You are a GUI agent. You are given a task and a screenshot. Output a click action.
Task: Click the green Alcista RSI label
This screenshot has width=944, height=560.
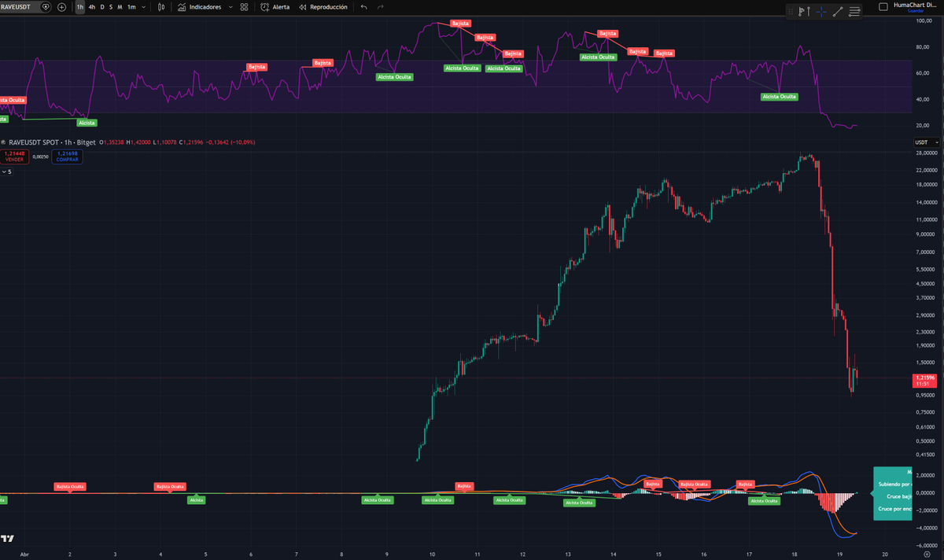pyautogui.click(x=87, y=123)
